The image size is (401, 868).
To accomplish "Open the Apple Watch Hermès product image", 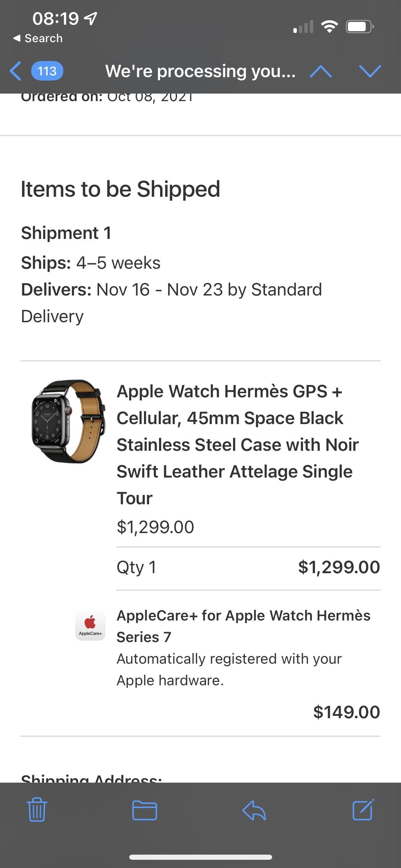I will [69, 421].
